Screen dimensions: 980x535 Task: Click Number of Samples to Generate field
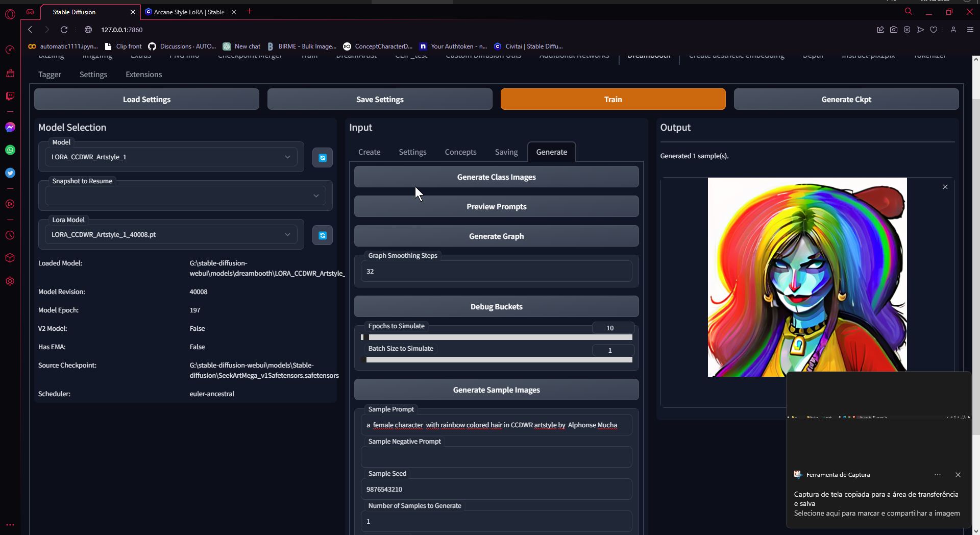pos(496,521)
